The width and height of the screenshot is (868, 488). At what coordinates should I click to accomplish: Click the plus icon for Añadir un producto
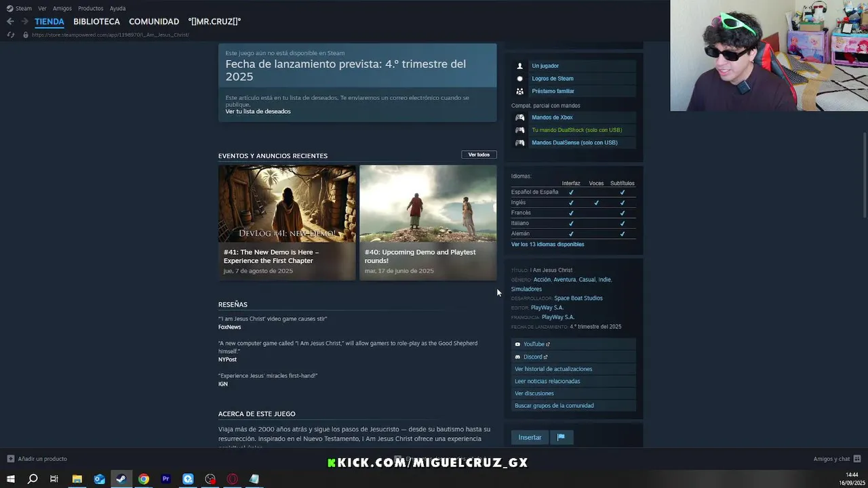[x=11, y=459]
